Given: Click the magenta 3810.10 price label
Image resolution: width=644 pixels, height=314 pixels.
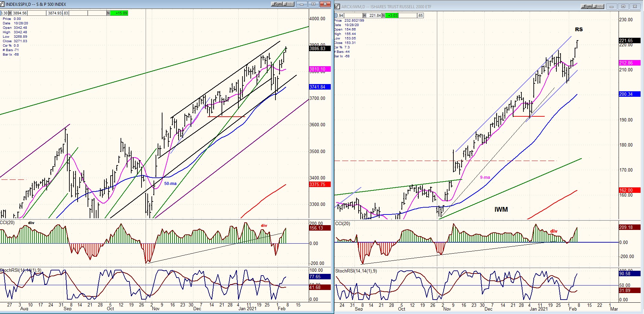Looking at the screenshot, I should tap(319, 69).
